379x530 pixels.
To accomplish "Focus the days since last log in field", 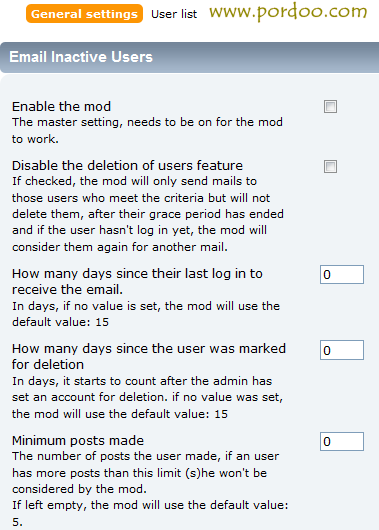I will tap(342, 274).
